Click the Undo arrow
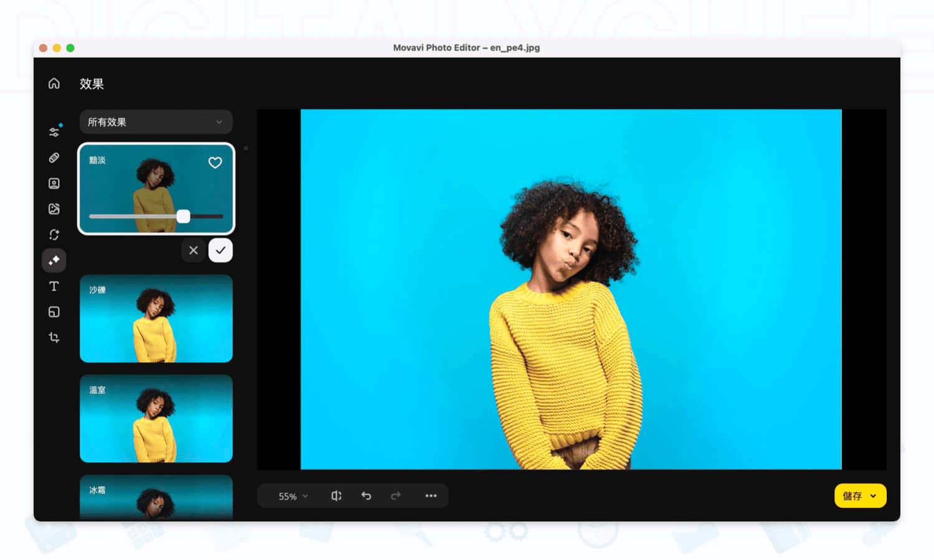Image resolution: width=934 pixels, height=560 pixels. [x=366, y=495]
